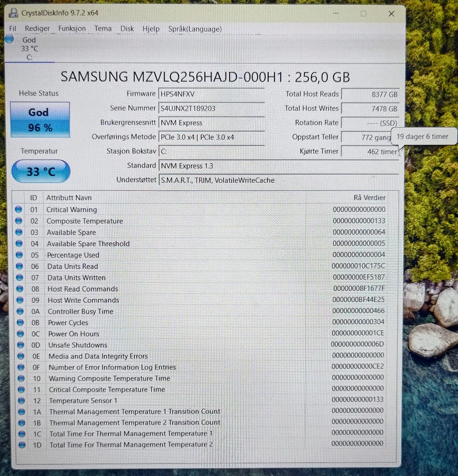The height and width of the screenshot is (476, 458).
Task: Click the CrystalDiskInfo title bar app icon
Action: 13,13
